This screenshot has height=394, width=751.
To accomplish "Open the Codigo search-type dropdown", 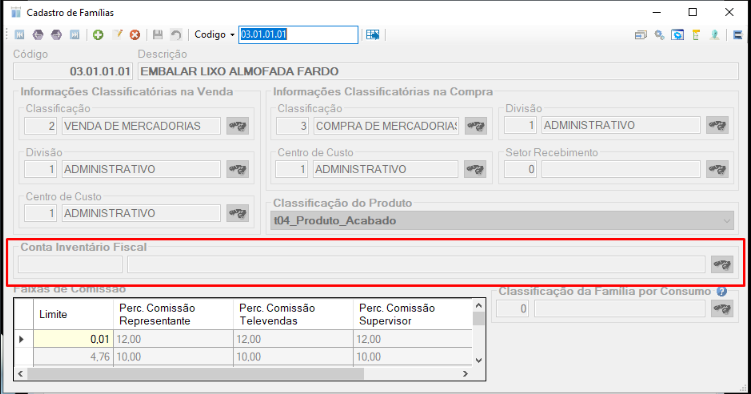I will (x=232, y=35).
